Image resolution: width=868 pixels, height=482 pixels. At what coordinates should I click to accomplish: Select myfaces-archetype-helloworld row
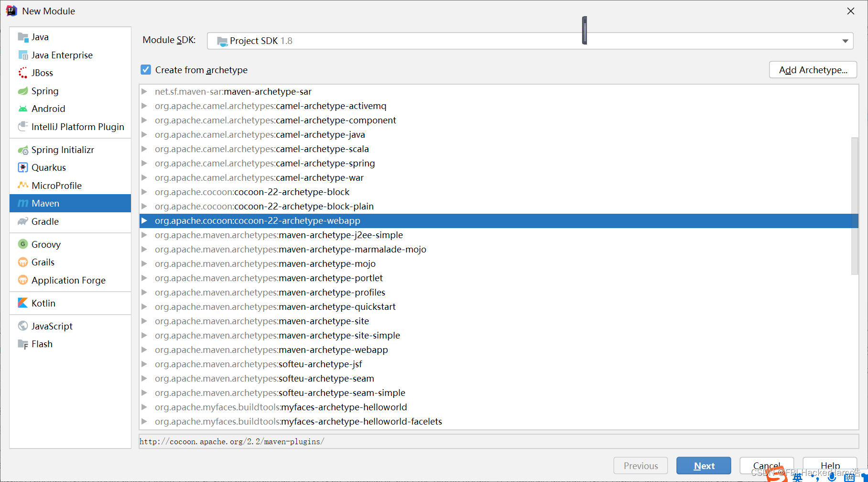coord(499,407)
